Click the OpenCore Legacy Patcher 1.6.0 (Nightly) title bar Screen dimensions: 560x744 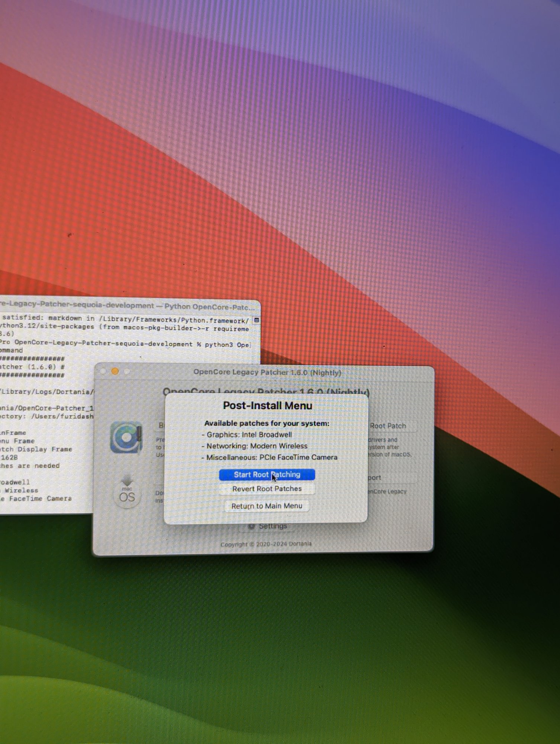[267, 372]
